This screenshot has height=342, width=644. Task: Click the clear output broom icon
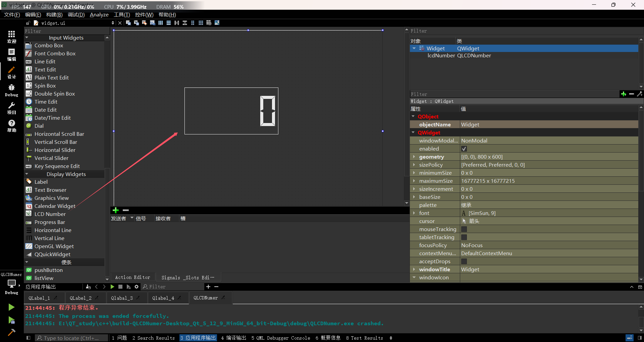(88, 287)
